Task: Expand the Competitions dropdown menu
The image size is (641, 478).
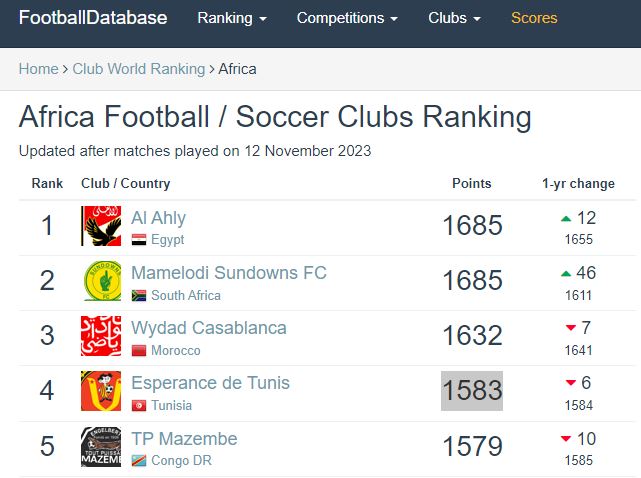Action: (x=347, y=18)
